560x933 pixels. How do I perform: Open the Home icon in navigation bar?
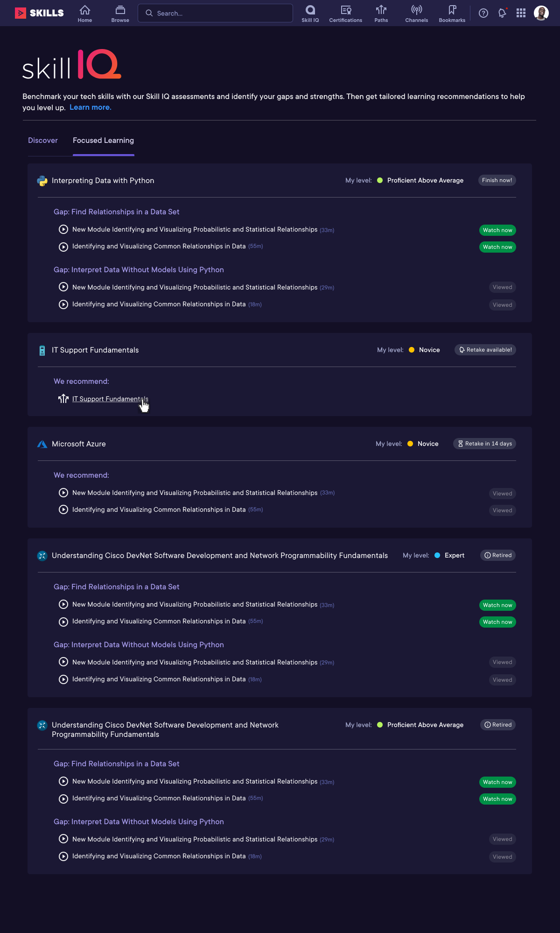tap(85, 14)
